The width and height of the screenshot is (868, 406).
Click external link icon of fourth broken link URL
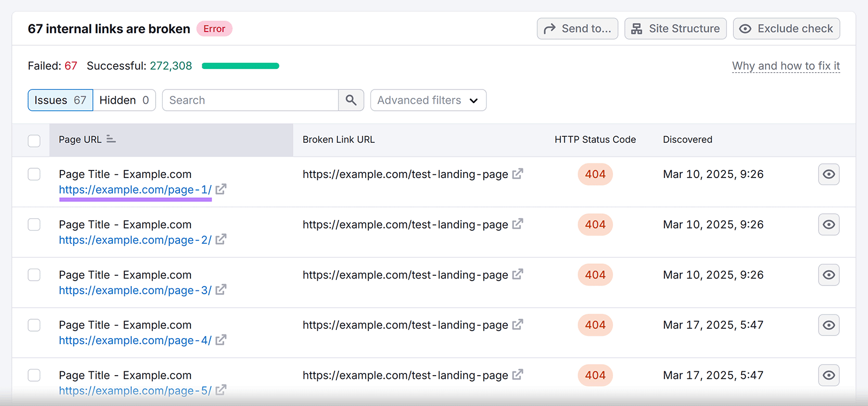[518, 325]
